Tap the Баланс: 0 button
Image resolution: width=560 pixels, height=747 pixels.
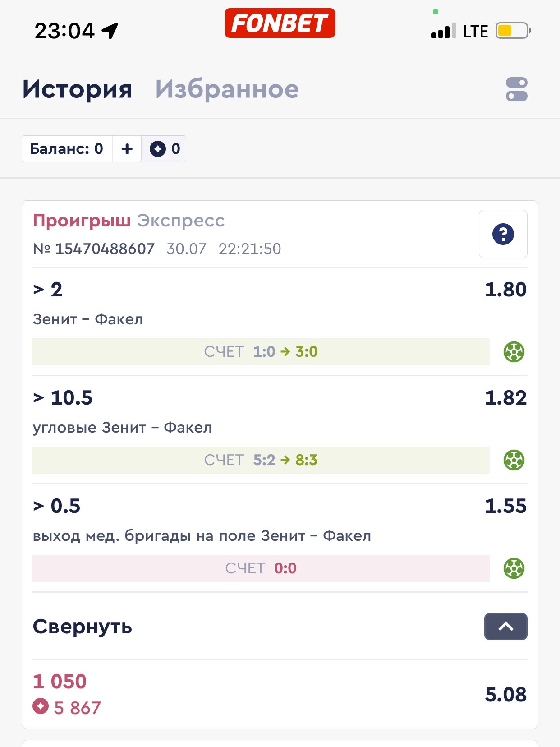67,149
